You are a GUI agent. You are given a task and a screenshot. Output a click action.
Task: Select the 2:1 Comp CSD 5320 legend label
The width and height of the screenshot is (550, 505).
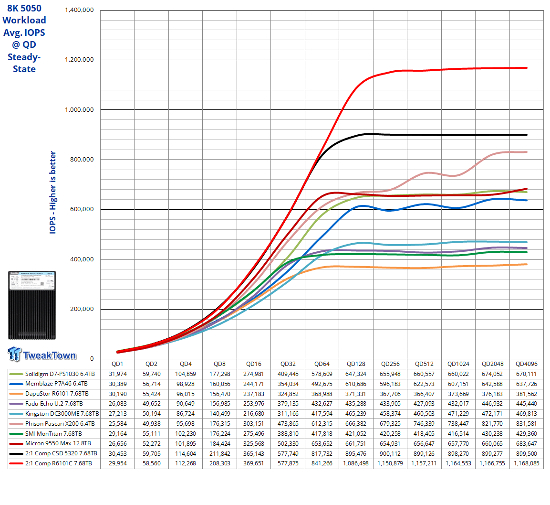[x=61, y=453]
